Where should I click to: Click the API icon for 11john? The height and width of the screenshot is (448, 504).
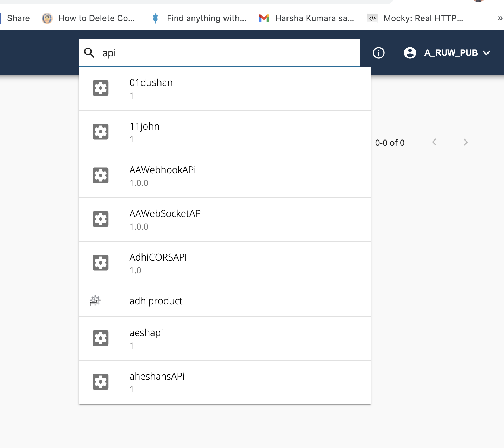click(x=101, y=132)
